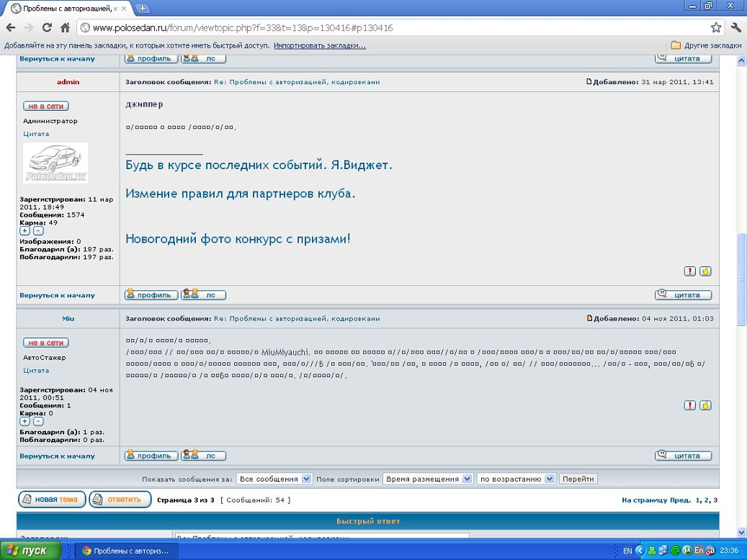Go to the browser home page

pyautogui.click(x=65, y=28)
